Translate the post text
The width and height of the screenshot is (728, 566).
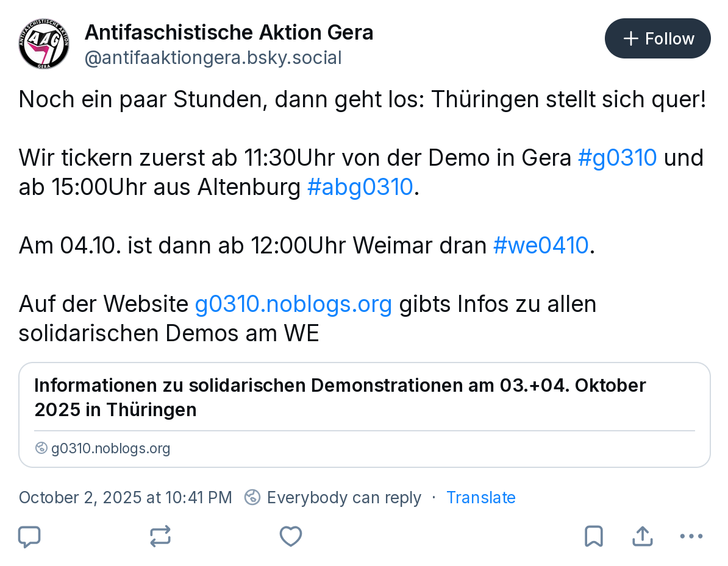coord(481,498)
